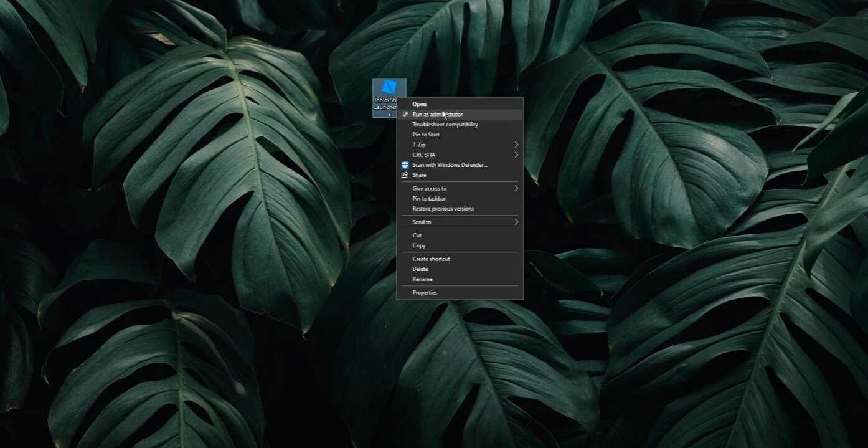Click the Share icon in context menu
Screen dimensions: 868x448
[405, 175]
